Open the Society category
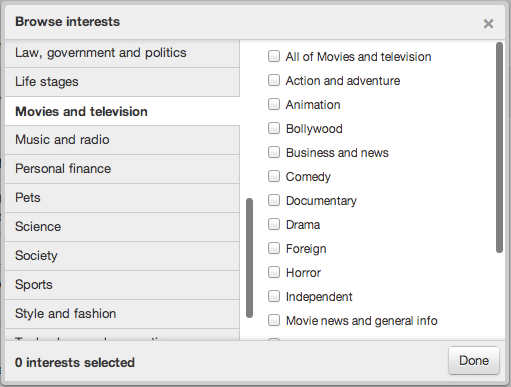This screenshot has width=511, height=387. (x=122, y=256)
